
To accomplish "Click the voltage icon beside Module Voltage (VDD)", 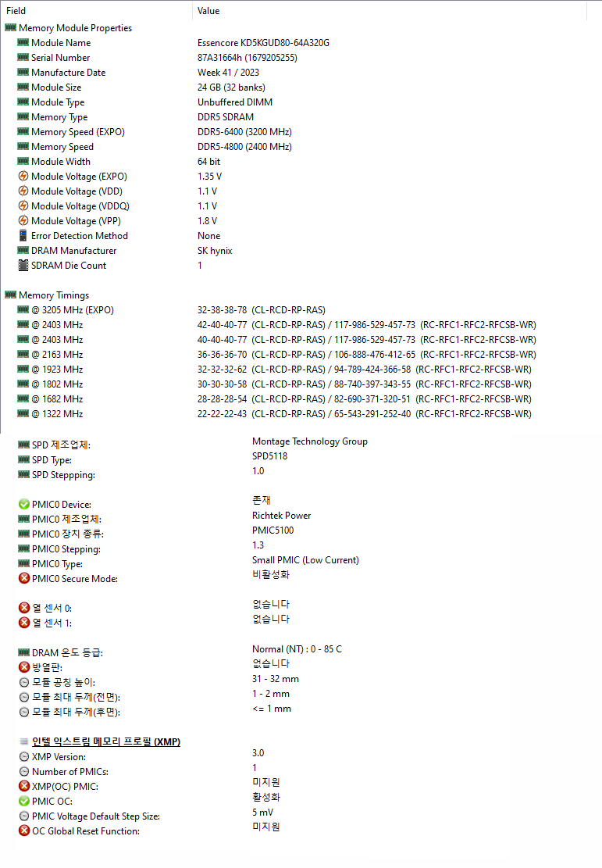I will pos(23,191).
